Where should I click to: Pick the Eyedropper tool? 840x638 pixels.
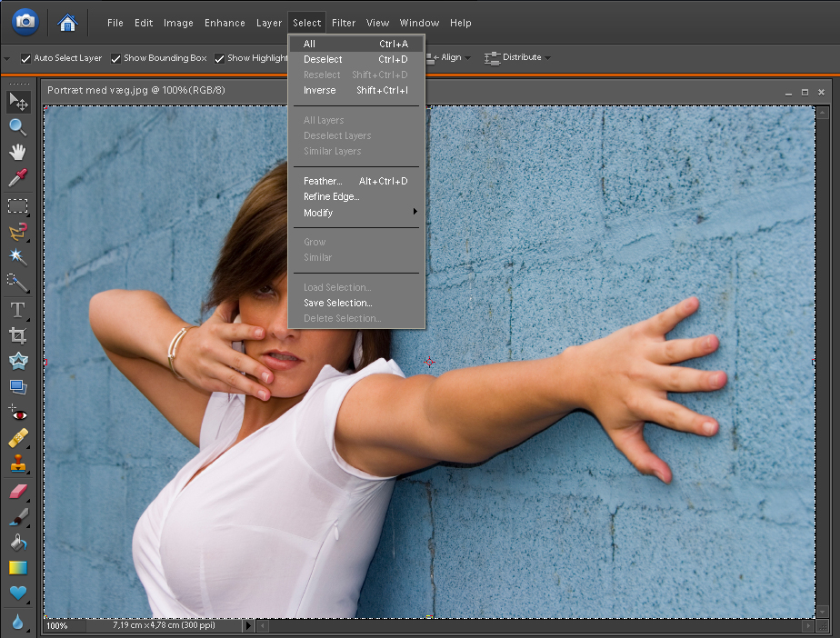tap(17, 178)
